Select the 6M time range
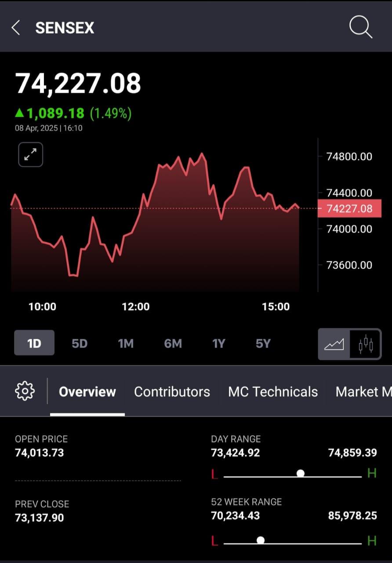The image size is (392, 563). pyautogui.click(x=173, y=344)
